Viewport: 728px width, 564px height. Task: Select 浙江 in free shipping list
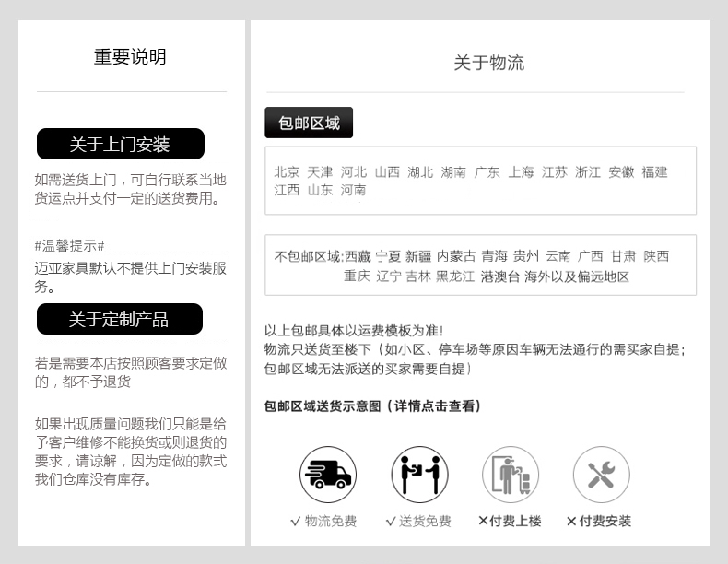point(588,172)
